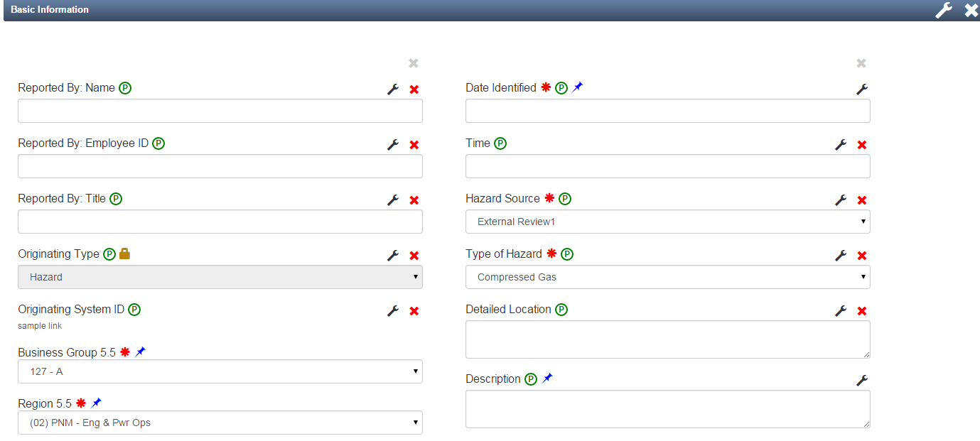Viewport: 980px width, 441px height.
Task: Configure the Reported By: Employee ID field
Action: tap(393, 145)
